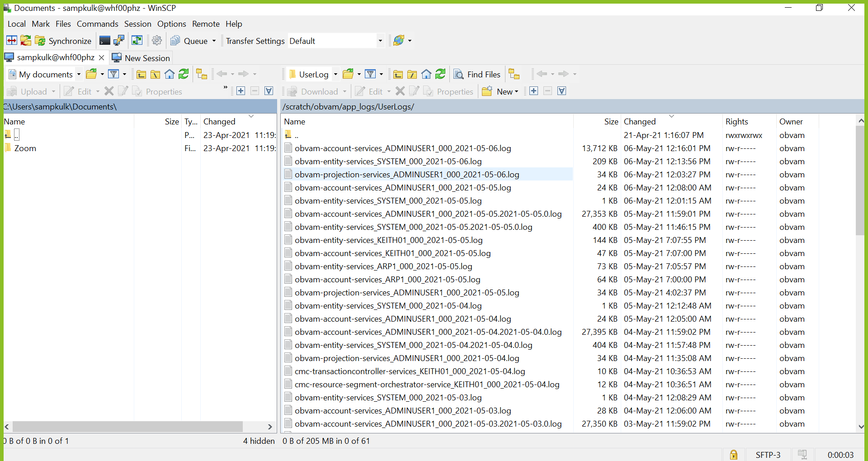Open session in PuTTY icon
The image size is (868, 461).
pos(119,41)
